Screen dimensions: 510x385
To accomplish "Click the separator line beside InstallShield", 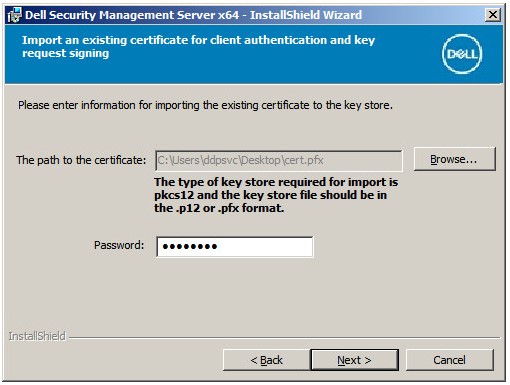I will tap(284, 338).
